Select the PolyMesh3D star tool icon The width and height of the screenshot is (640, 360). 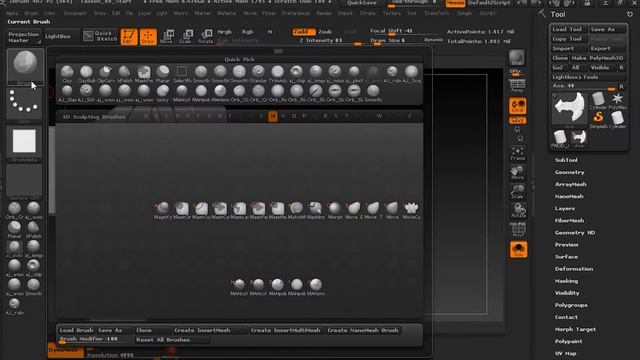(x=618, y=101)
